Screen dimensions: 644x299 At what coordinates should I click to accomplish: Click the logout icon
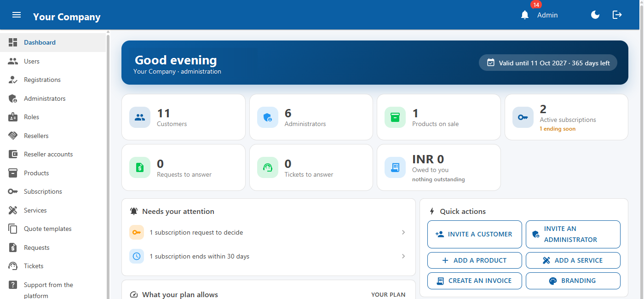point(617,15)
